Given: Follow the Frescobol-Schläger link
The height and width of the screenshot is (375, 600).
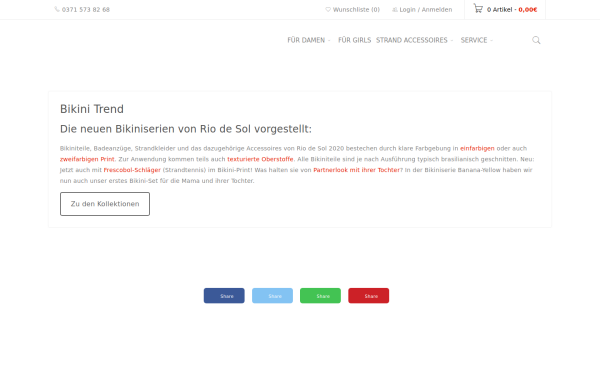Looking at the screenshot, I should [132, 170].
